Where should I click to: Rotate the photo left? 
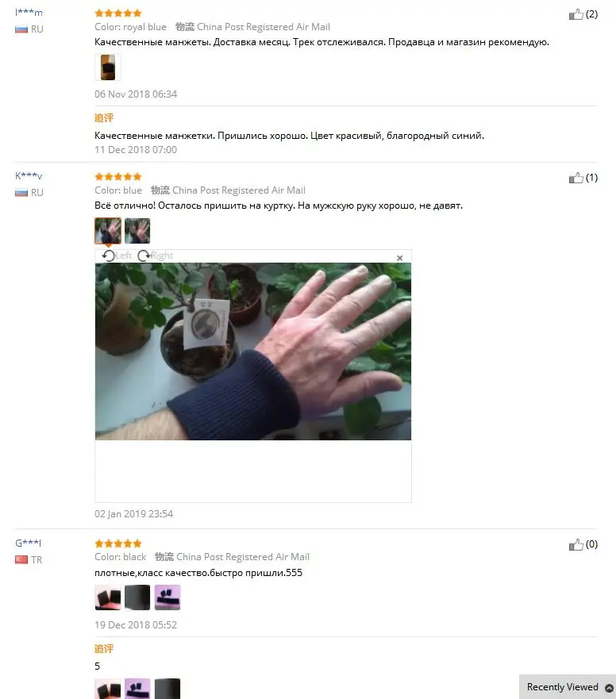(117, 255)
